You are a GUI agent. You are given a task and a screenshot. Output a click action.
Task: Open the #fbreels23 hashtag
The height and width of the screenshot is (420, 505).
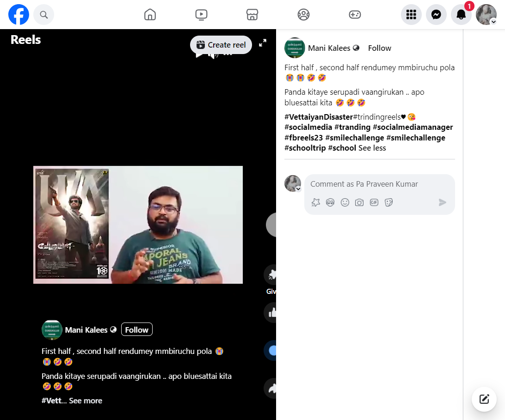tap(303, 138)
